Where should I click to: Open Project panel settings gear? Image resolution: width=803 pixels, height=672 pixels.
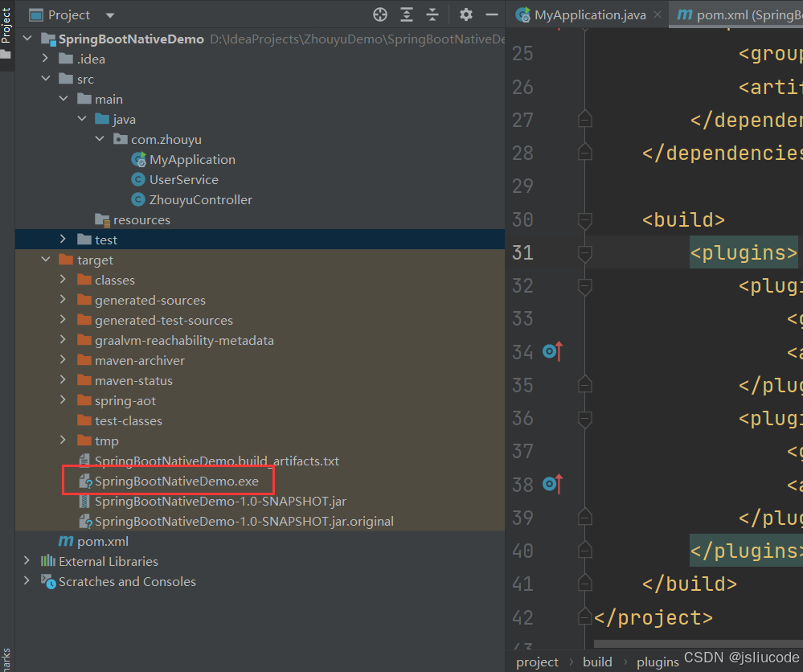pos(465,15)
